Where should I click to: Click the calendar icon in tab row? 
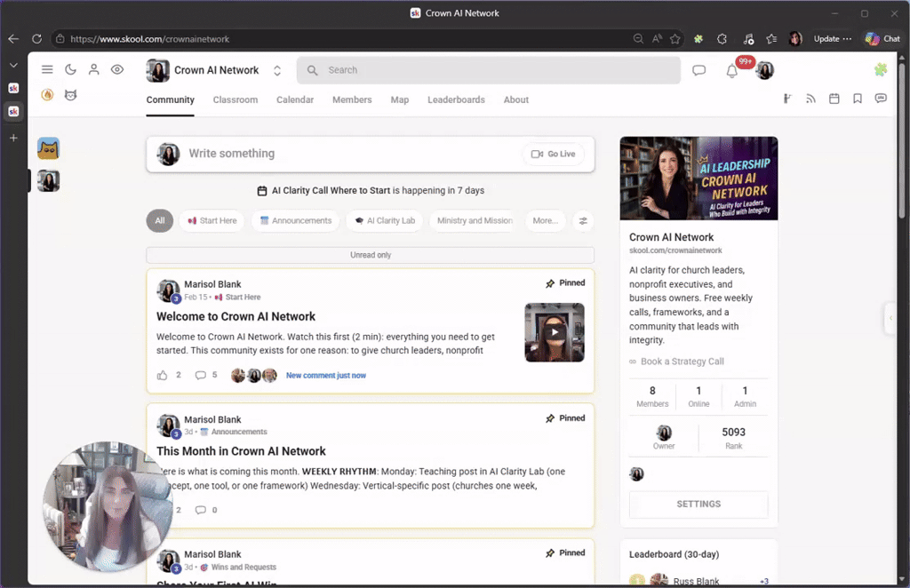tap(834, 99)
